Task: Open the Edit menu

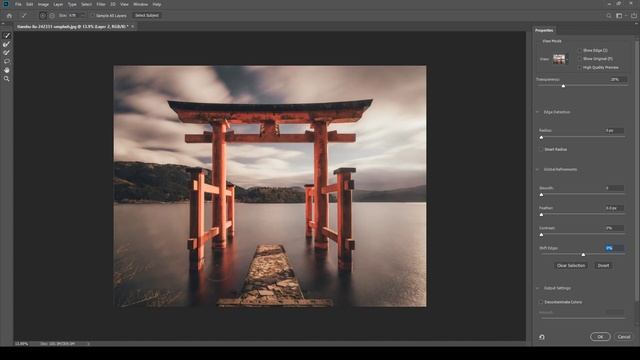Action: [29, 4]
